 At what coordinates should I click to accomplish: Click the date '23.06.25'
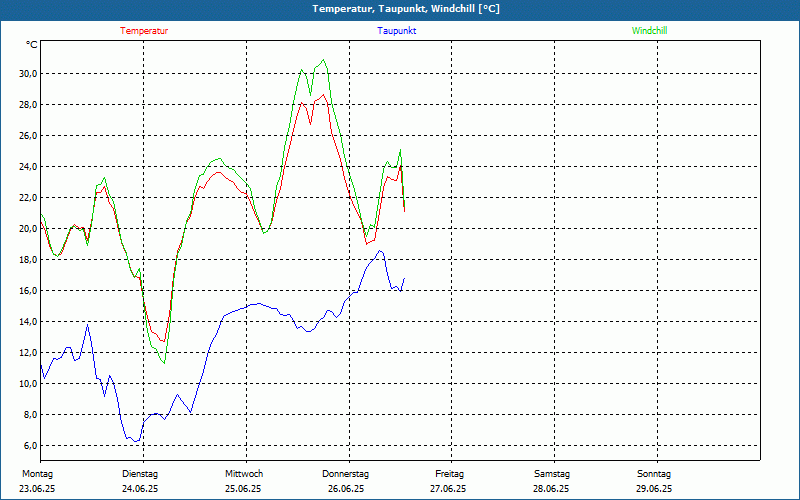tap(37, 489)
